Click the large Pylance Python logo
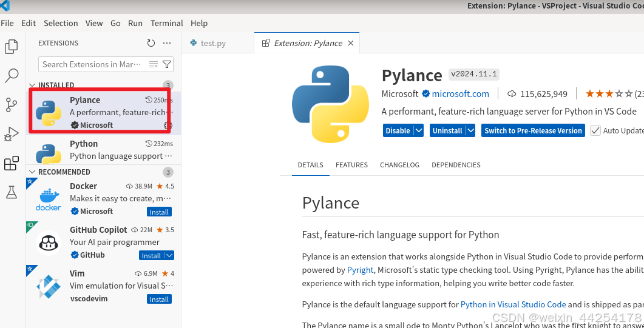This screenshot has height=328, width=644. coord(331,104)
